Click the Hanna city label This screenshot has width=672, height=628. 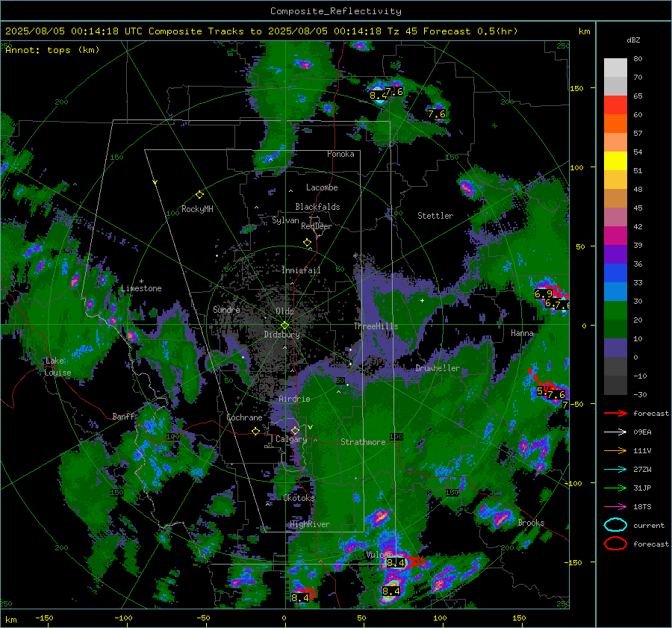click(x=522, y=333)
